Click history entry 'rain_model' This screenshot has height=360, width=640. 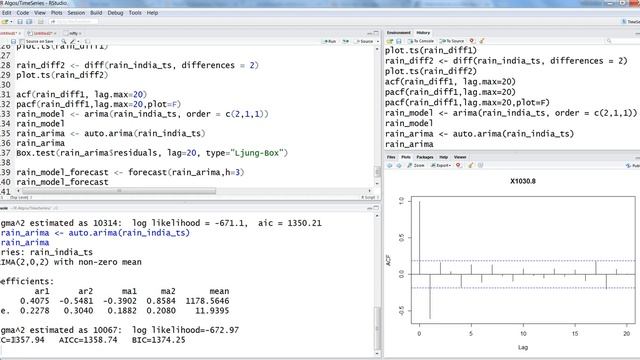409,123
